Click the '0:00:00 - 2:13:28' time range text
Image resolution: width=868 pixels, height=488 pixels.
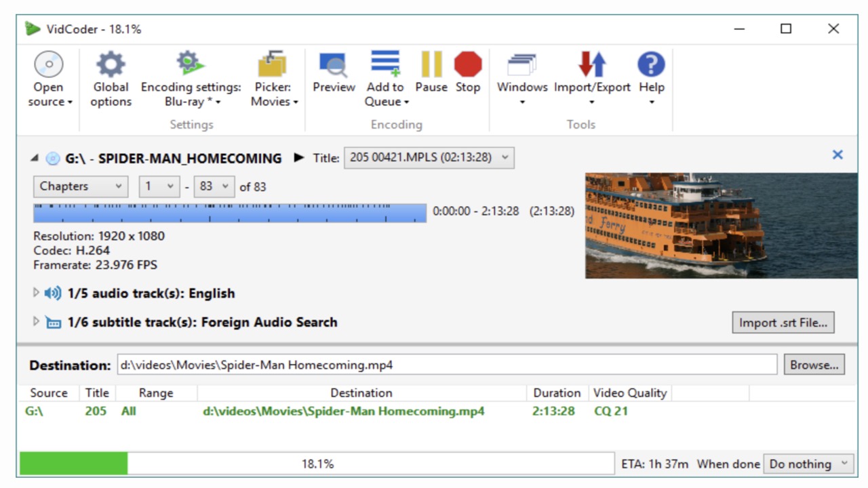coord(476,211)
